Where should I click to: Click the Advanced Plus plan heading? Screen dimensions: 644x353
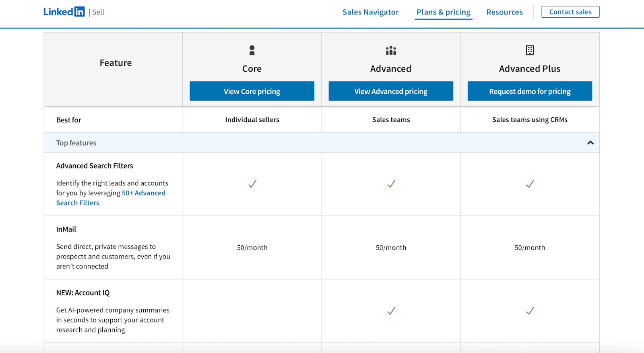pos(530,69)
